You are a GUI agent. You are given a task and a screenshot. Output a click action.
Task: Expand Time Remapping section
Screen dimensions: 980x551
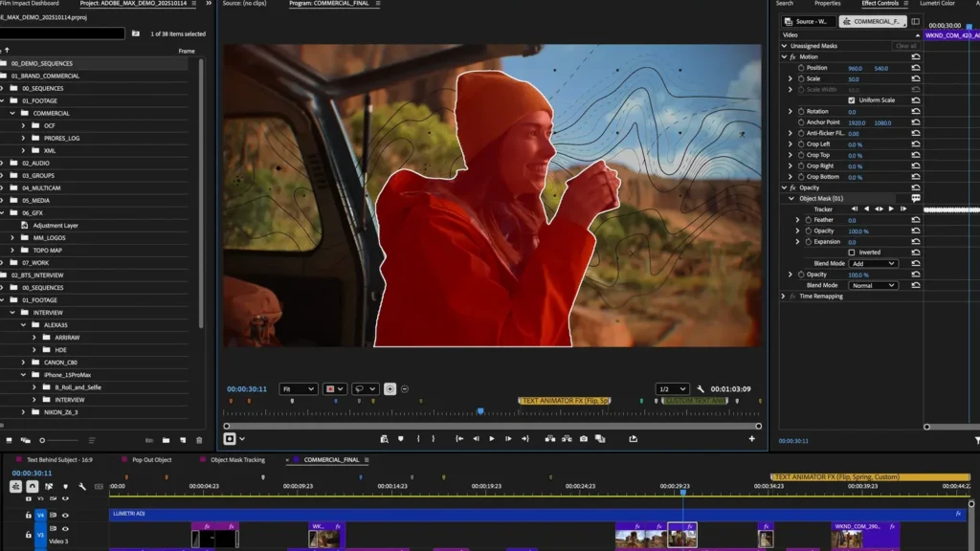(x=783, y=297)
